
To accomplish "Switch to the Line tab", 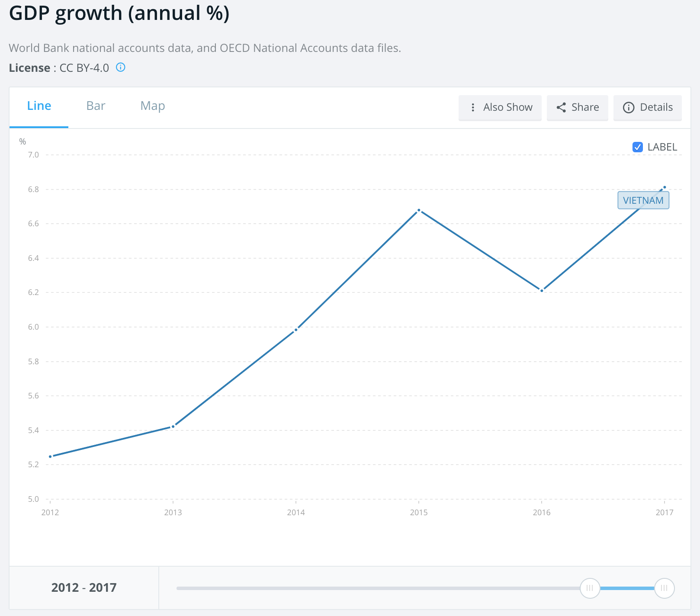I will [39, 106].
